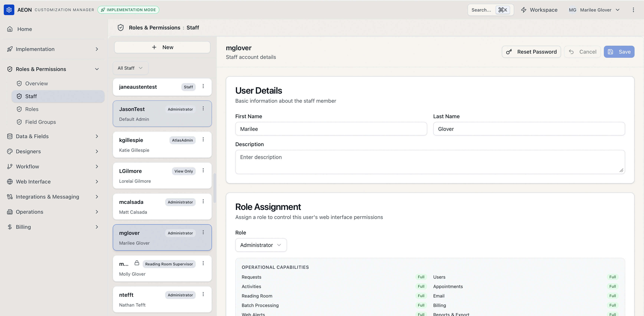Image resolution: width=644 pixels, height=316 pixels.
Task: Click the Designers palette icon
Action: click(x=10, y=152)
